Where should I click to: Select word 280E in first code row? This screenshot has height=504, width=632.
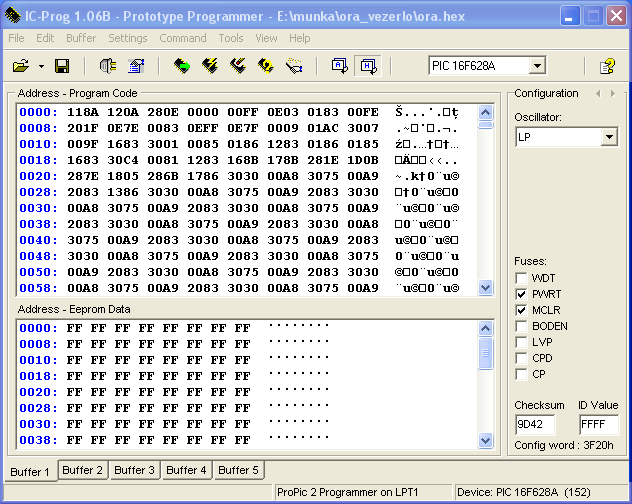[162, 112]
